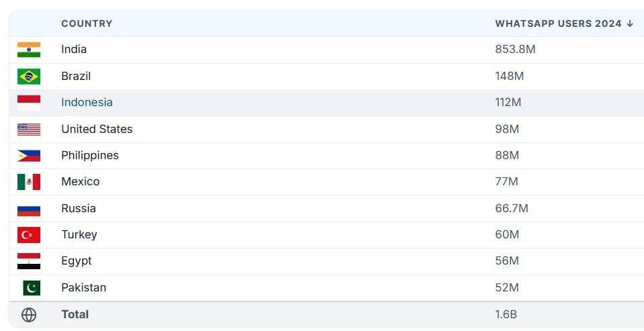
Task: Click the Brazil flag icon
Action: click(x=29, y=76)
